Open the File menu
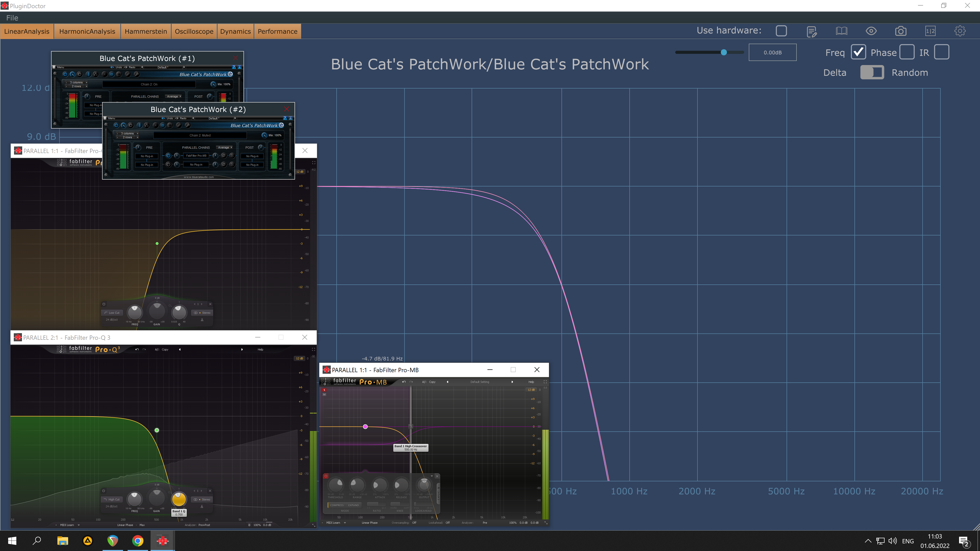The width and height of the screenshot is (980, 551). (12, 18)
